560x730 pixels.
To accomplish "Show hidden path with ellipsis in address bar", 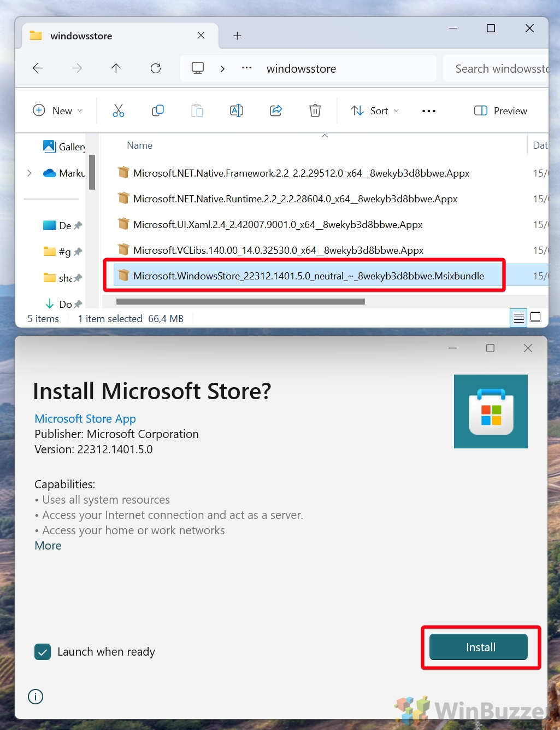I will click(x=247, y=68).
